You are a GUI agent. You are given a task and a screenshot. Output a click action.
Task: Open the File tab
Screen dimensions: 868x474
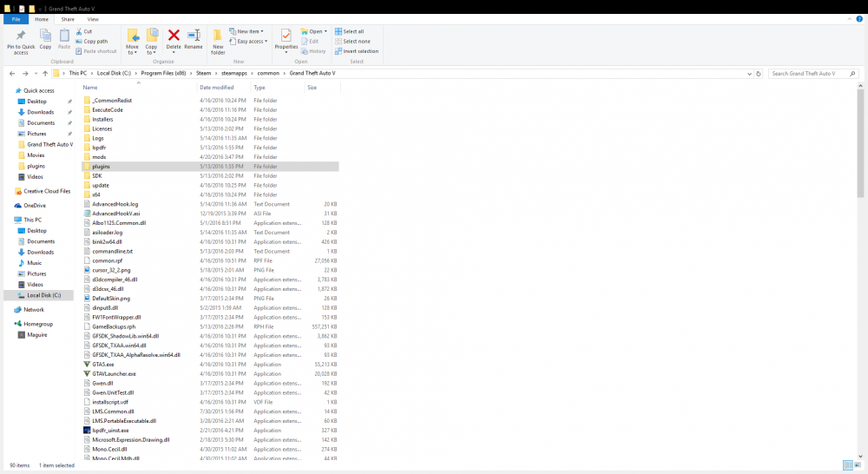coord(16,19)
